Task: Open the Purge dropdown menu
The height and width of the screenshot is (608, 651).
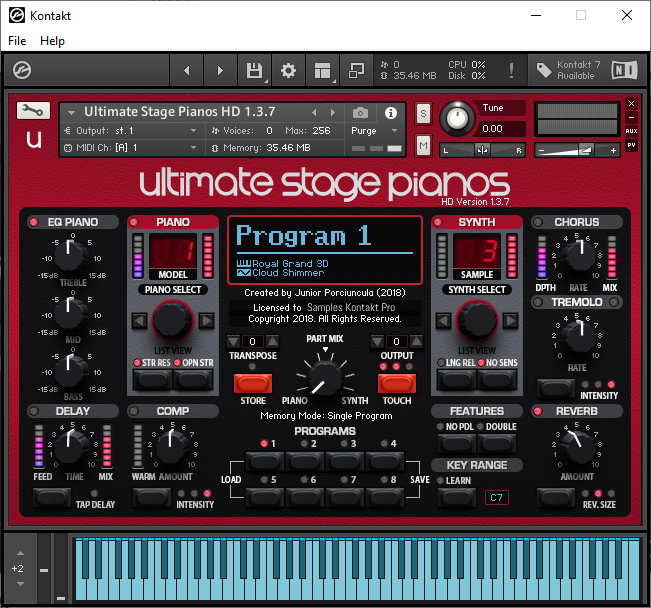Action: pos(374,131)
